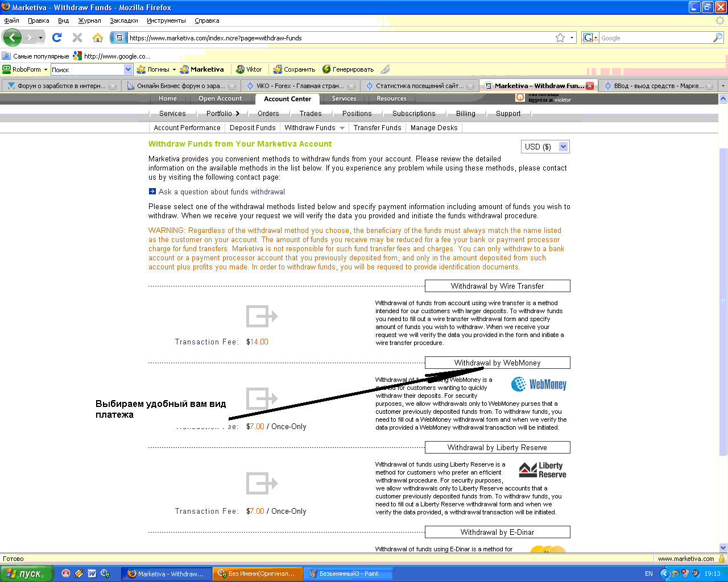Open the Billing navigation link
728x582 pixels.
tap(465, 113)
